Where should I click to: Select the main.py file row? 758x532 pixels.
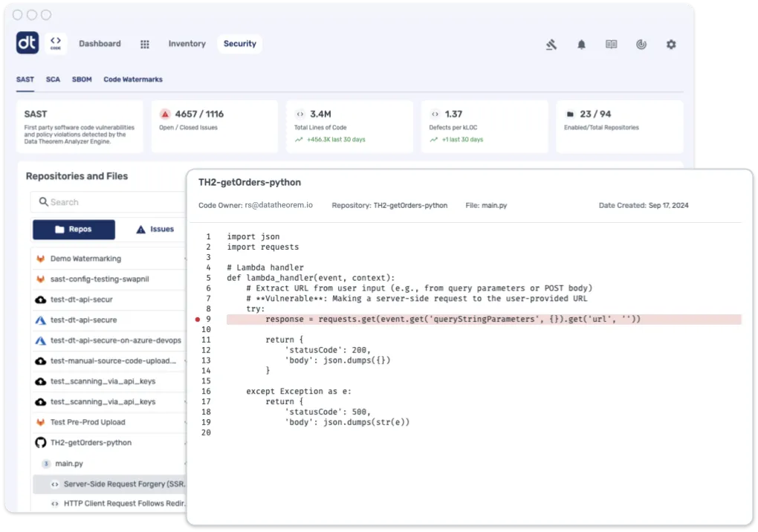109,464
